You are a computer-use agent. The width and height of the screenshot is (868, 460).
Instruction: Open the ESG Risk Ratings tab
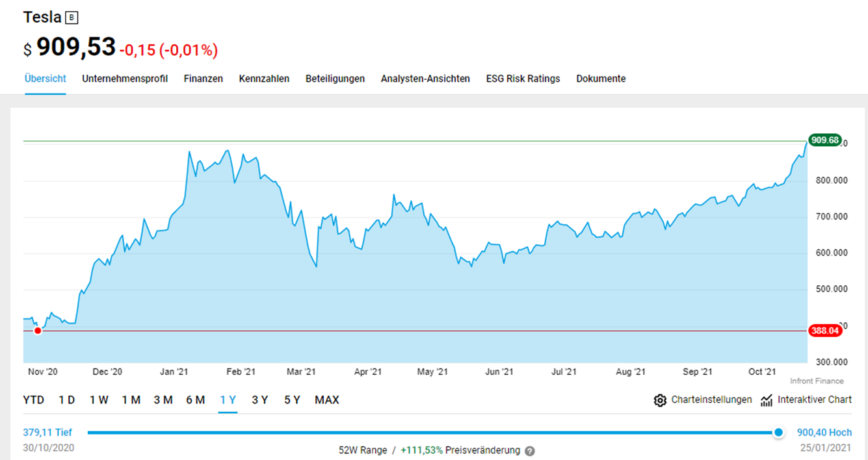click(x=523, y=79)
